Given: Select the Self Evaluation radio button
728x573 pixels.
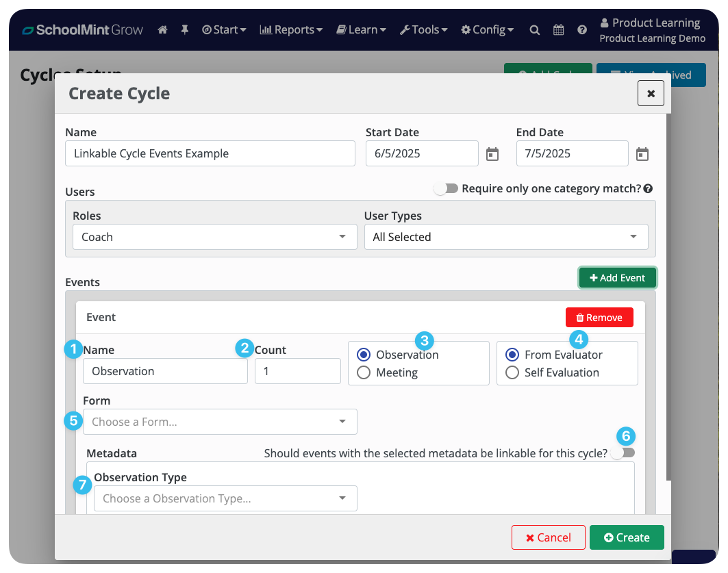Looking at the screenshot, I should [x=512, y=372].
